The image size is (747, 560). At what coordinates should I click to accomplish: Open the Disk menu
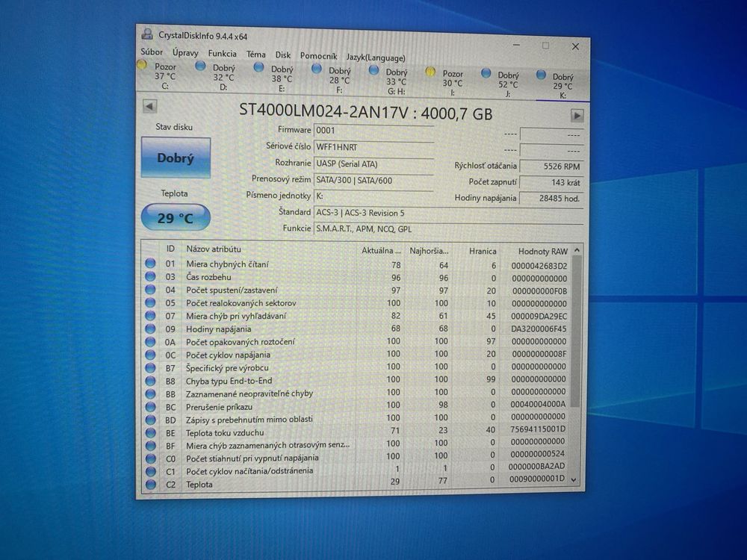tap(283, 55)
